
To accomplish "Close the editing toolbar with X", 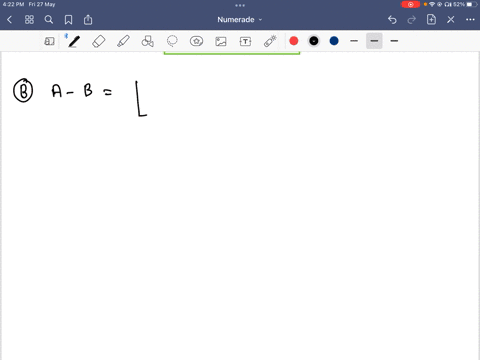I will [x=451, y=20].
